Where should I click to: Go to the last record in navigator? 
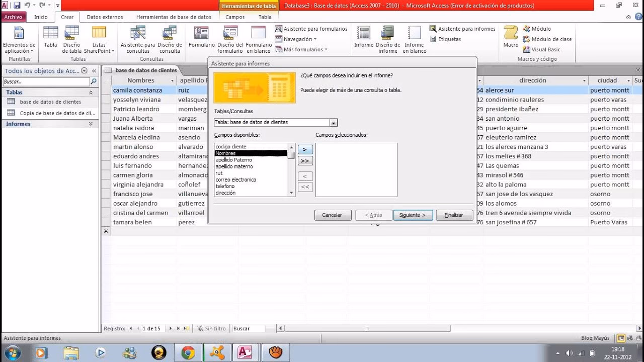[178, 328]
